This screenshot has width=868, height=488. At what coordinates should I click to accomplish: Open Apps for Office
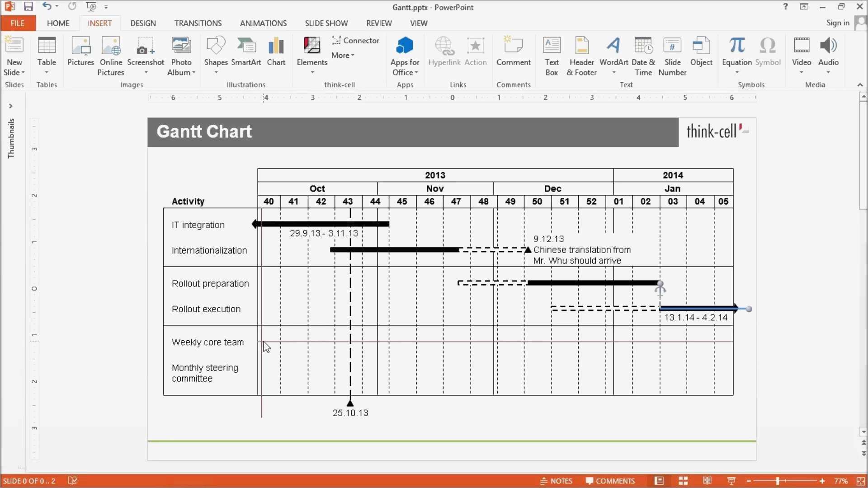(405, 46)
